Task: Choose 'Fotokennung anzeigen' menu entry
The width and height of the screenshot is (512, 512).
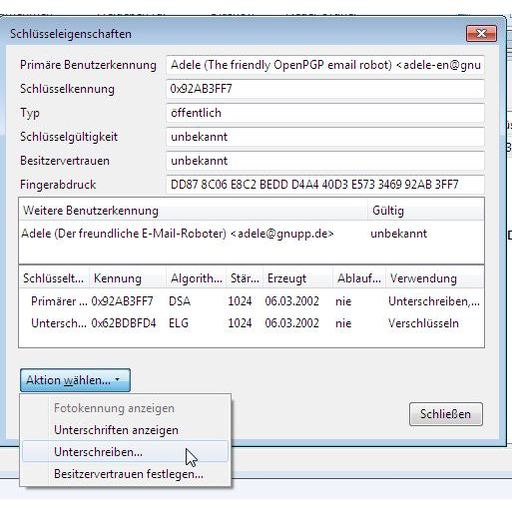Action: [114, 408]
